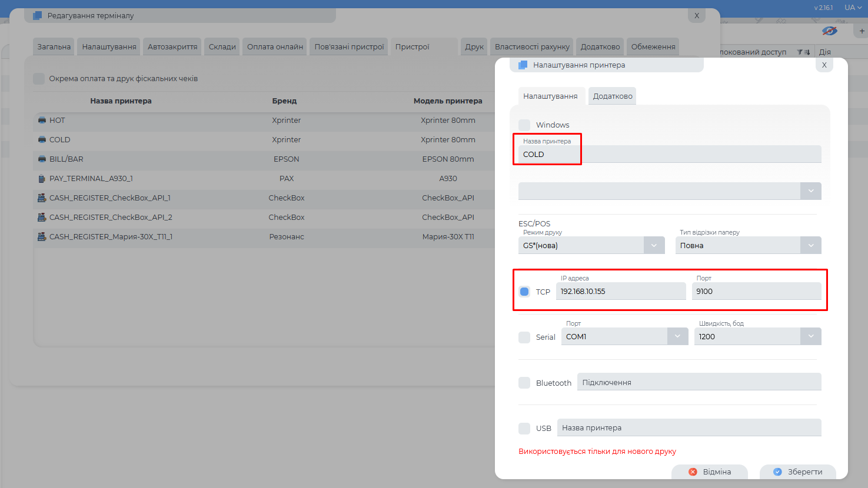Screen dimensions: 868x488
Task: Click the plus icon at top right
Action: (862, 31)
